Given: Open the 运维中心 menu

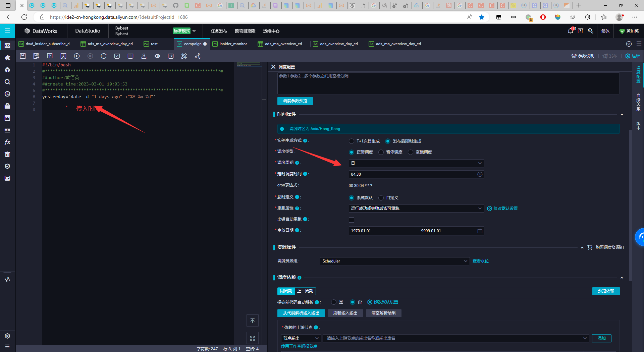Looking at the screenshot, I should tap(271, 31).
